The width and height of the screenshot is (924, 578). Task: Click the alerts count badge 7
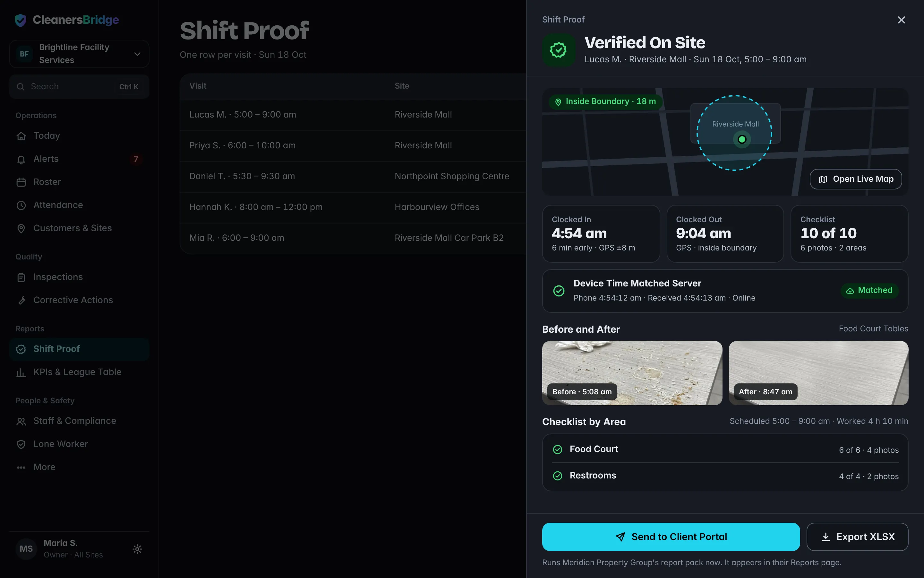(x=136, y=159)
